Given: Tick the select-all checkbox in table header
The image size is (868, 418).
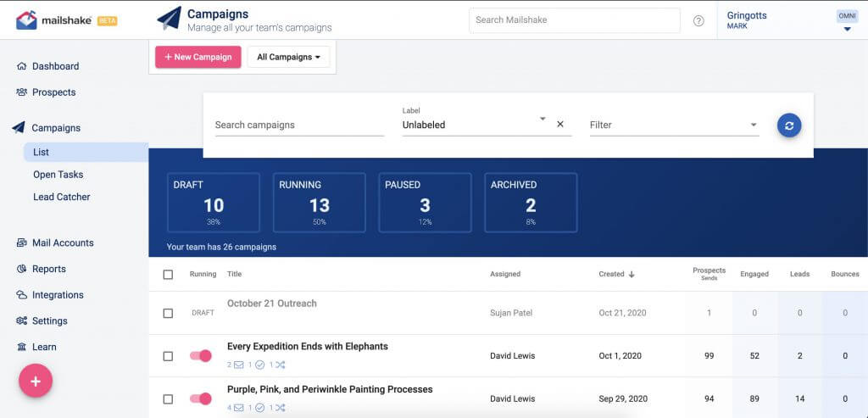Looking at the screenshot, I should pyautogui.click(x=169, y=274).
